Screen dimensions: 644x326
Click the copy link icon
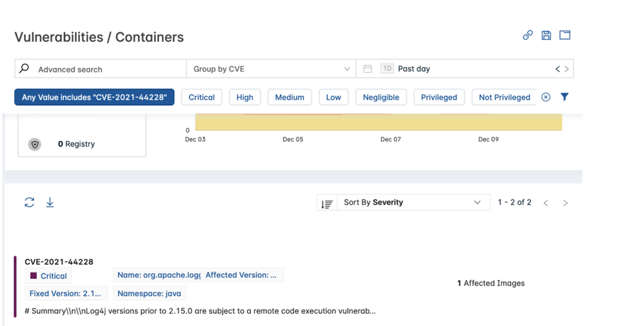pyautogui.click(x=527, y=36)
